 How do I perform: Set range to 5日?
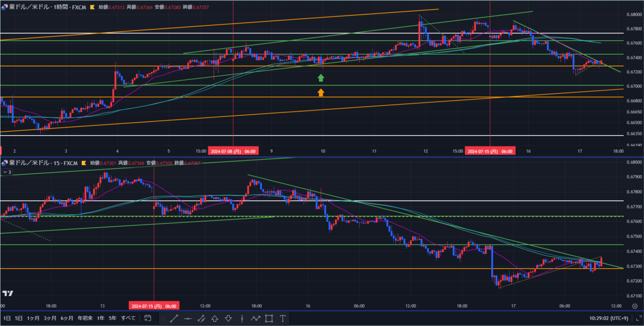pos(19,318)
